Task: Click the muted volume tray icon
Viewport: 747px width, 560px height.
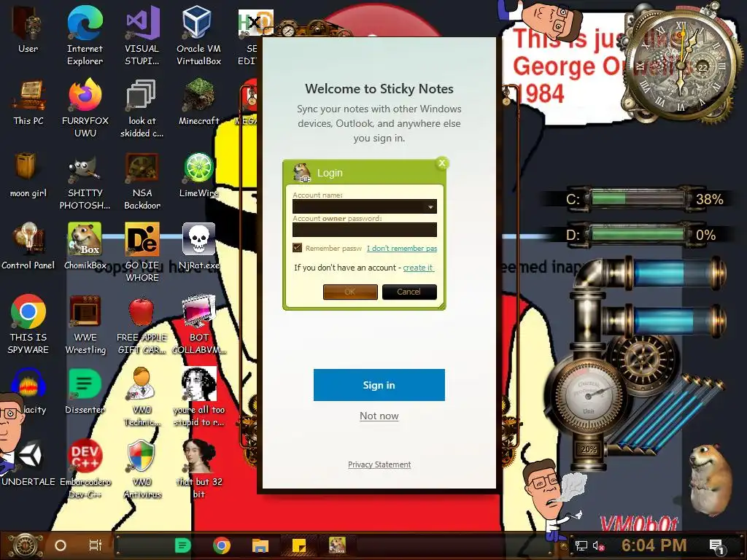Action: click(598, 545)
